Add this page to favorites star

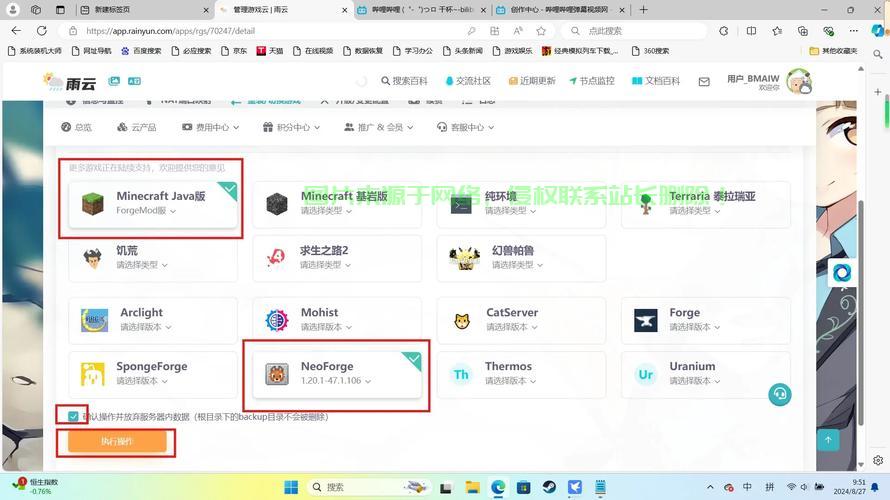pyautogui.click(x=541, y=31)
